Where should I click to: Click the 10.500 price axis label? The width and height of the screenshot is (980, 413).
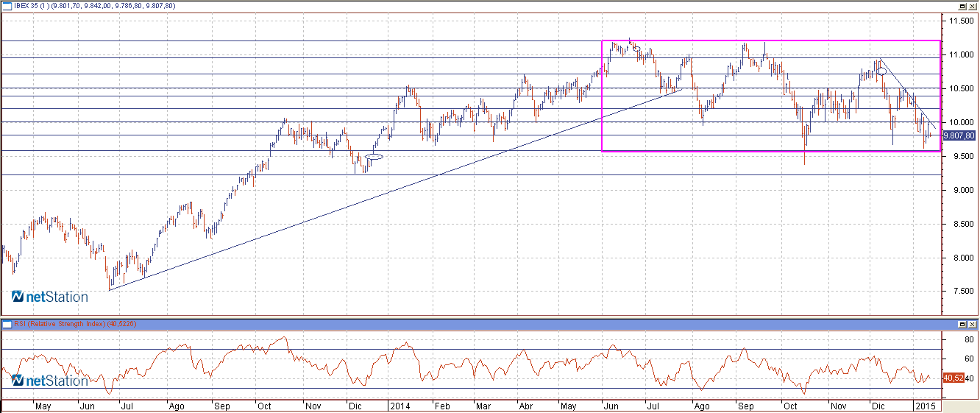(961, 88)
